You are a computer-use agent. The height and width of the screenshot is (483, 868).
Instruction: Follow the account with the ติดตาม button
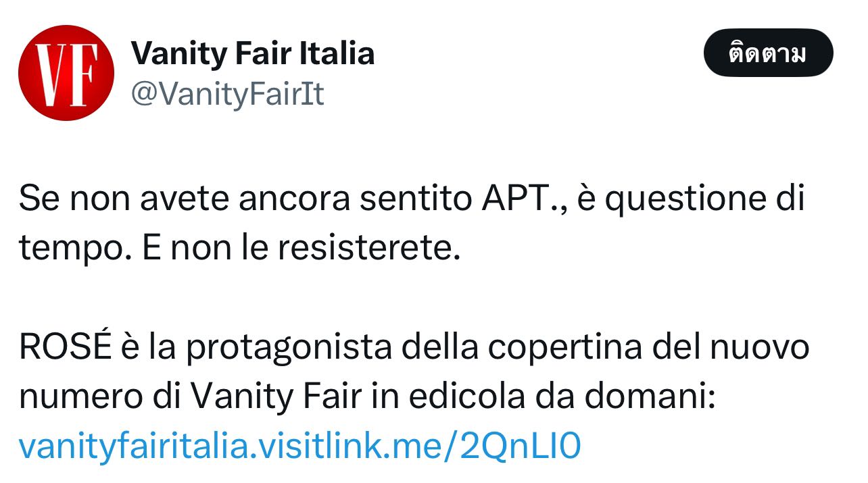pos(769,53)
